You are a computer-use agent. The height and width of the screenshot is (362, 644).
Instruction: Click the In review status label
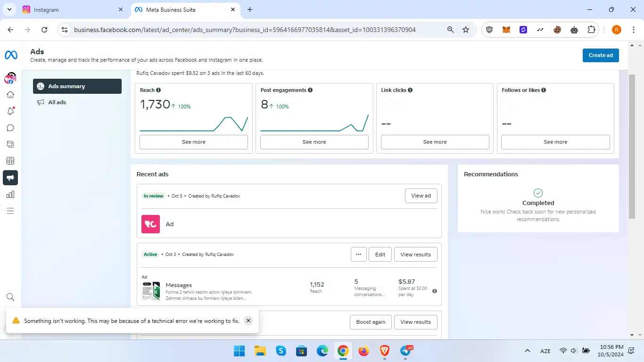click(x=154, y=196)
